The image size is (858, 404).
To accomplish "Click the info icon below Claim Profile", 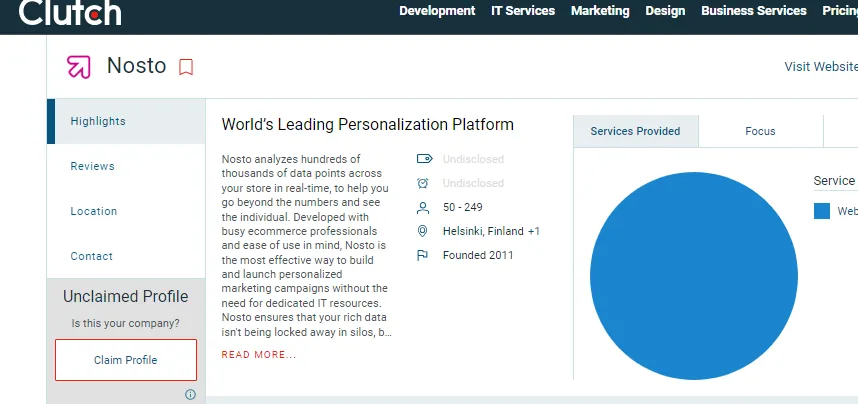I will coord(190,394).
